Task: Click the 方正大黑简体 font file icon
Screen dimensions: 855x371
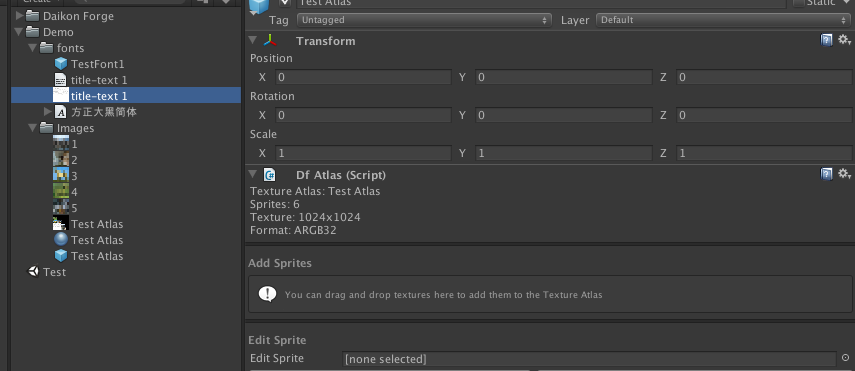Action: coord(61,112)
